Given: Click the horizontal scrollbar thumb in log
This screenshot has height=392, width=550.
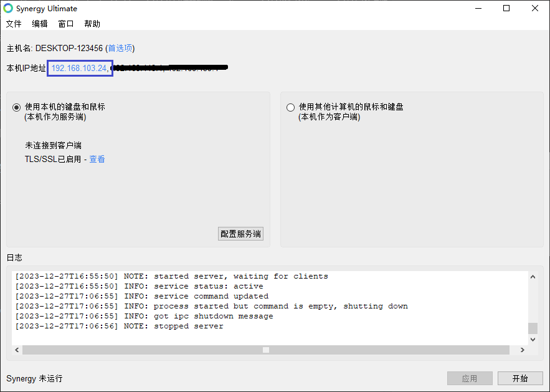Looking at the screenshot, I should [266, 350].
